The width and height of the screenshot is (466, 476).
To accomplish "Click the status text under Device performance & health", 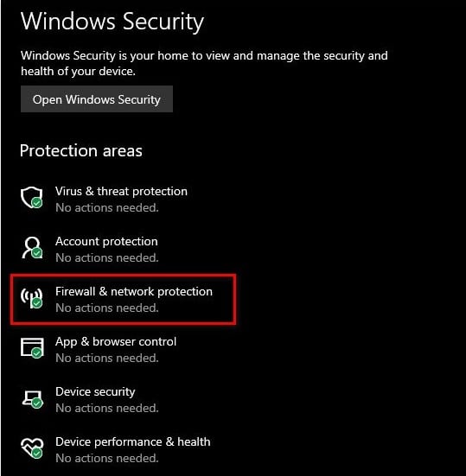I will [107, 458].
